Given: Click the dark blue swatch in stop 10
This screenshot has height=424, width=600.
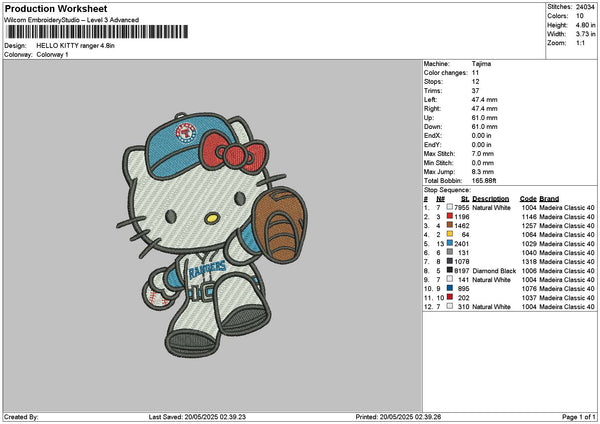Looking at the screenshot, I should tap(451, 289).
